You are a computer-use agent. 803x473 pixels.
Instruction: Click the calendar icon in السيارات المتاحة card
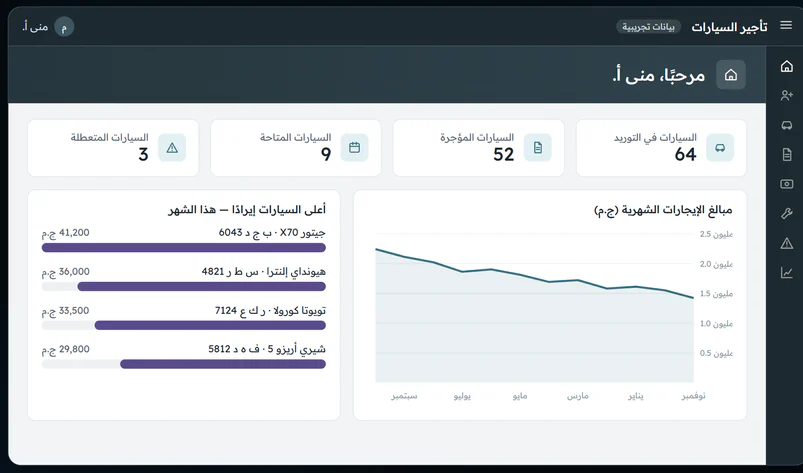click(354, 148)
